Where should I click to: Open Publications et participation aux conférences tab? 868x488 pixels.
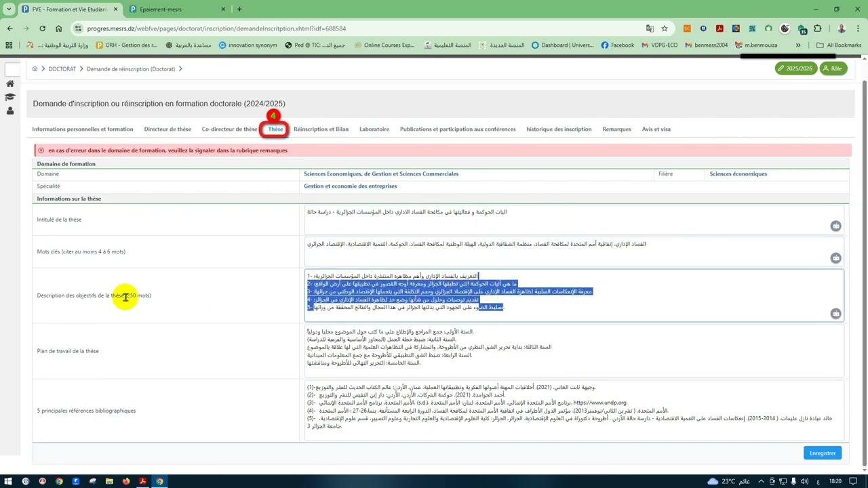point(458,129)
